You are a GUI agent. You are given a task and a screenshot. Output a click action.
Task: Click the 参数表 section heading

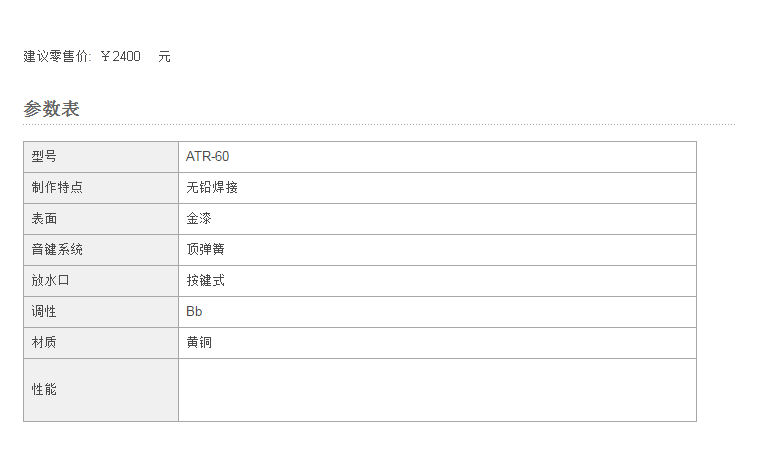pos(51,108)
